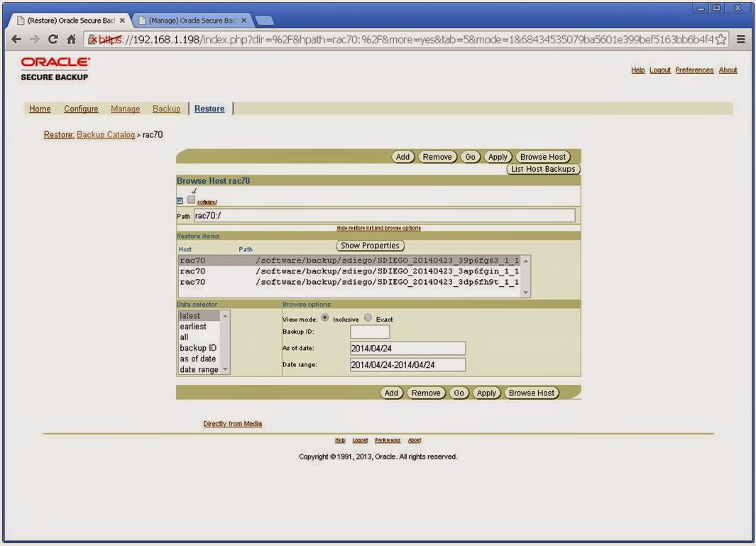
Task: Click the Logout link in page header
Action: (x=660, y=70)
